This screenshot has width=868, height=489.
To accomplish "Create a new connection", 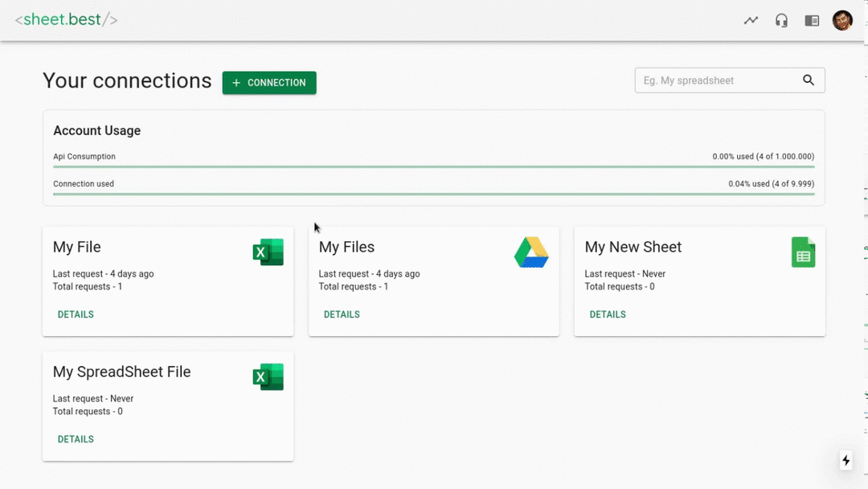I will pos(269,83).
